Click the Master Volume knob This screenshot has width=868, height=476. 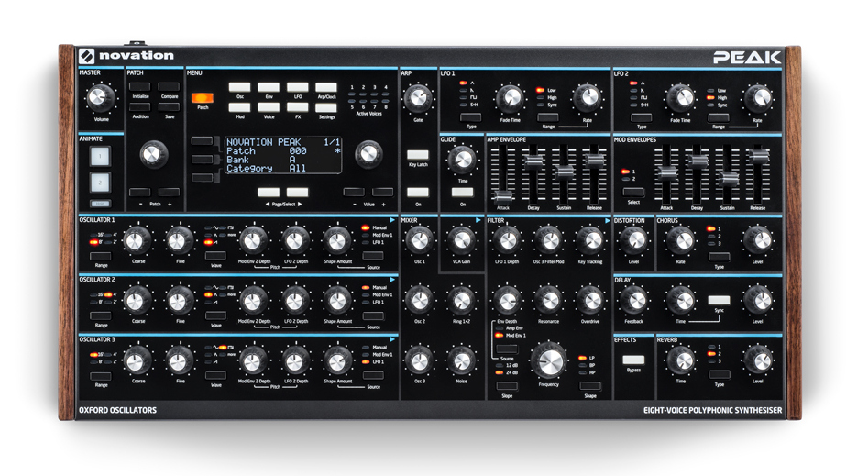click(x=100, y=97)
